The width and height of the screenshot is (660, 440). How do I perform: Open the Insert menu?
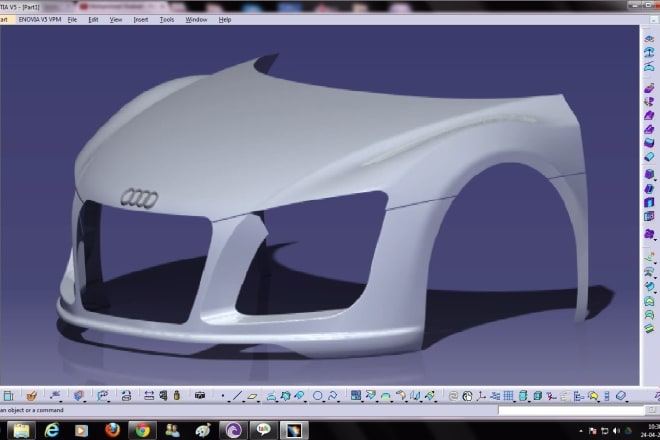pos(141,19)
